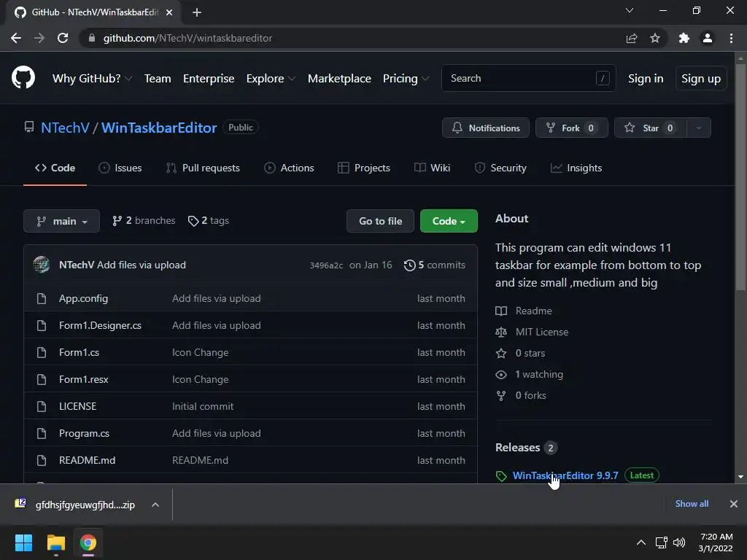Expand the Pricing menu
Screen dimensions: 747x560
coord(406,79)
